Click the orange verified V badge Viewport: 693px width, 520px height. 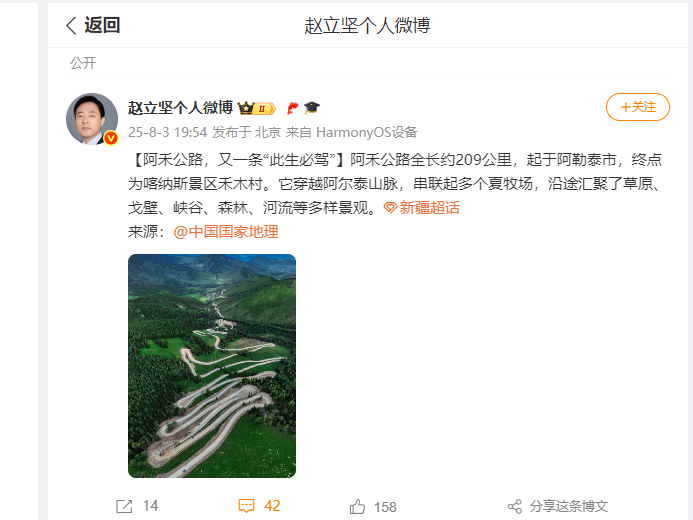click(x=110, y=138)
